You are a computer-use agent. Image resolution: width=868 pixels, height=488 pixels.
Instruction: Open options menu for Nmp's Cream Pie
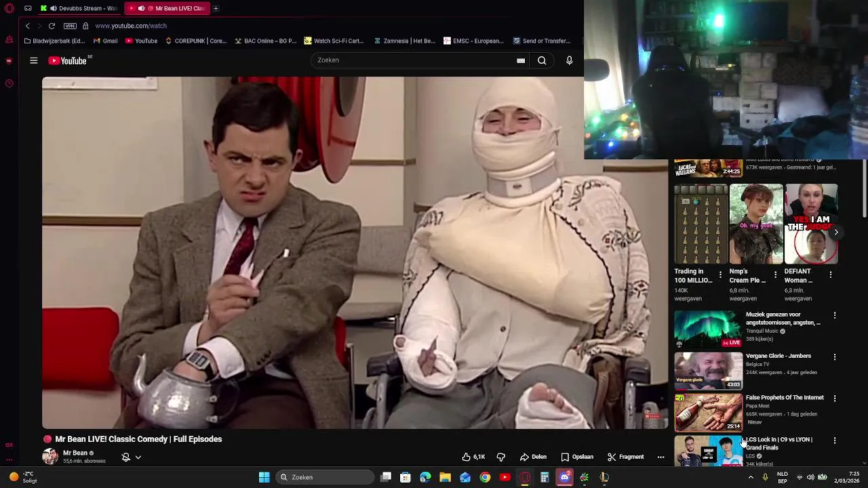click(x=775, y=274)
